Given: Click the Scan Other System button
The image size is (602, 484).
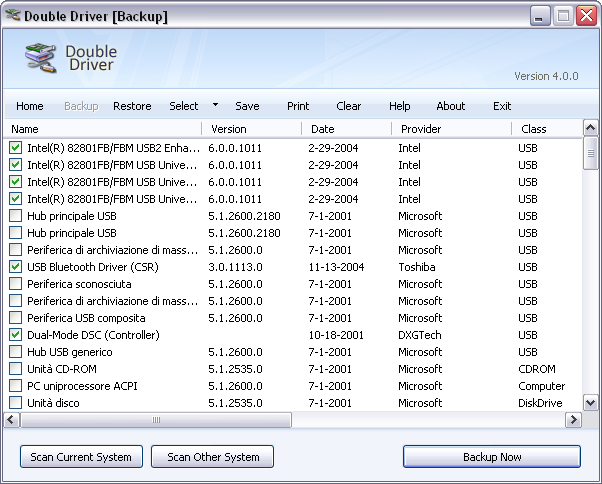Looking at the screenshot, I should click(212, 457).
